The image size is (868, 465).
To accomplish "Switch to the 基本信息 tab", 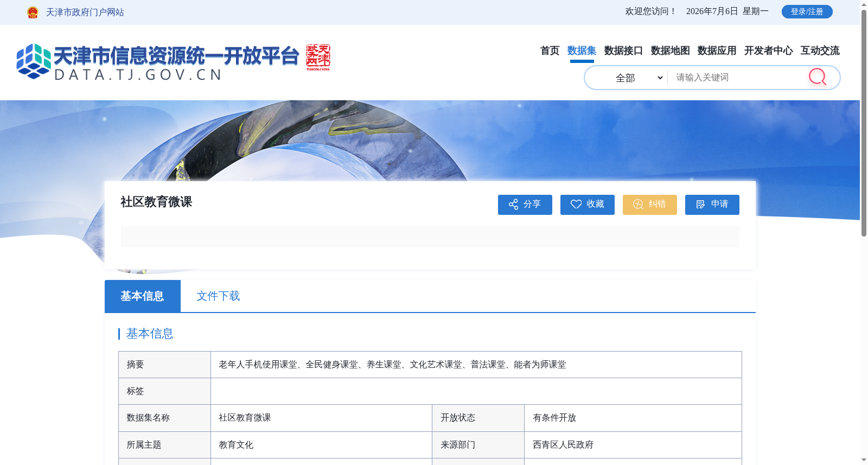I will point(142,296).
